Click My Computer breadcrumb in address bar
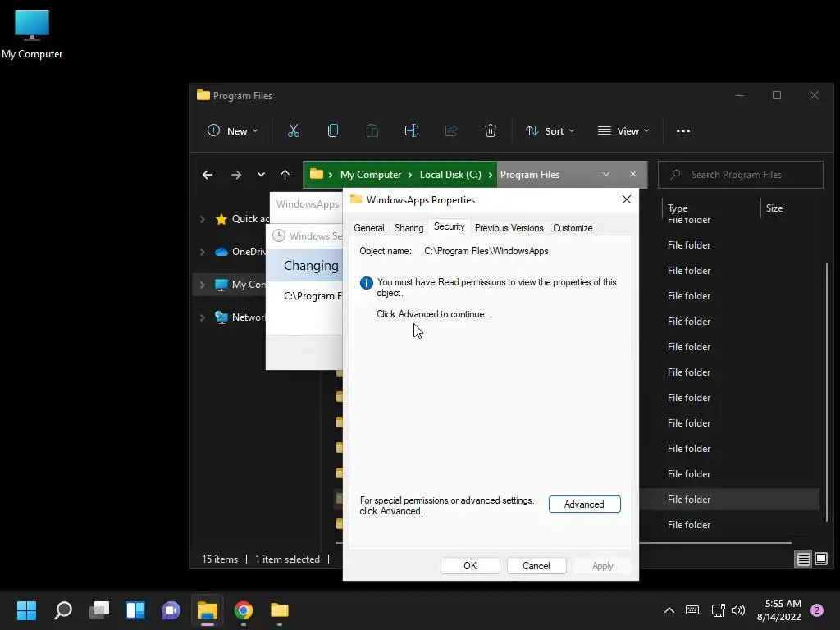The height and width of the screenshot is (630, 840). coord(371,175)
